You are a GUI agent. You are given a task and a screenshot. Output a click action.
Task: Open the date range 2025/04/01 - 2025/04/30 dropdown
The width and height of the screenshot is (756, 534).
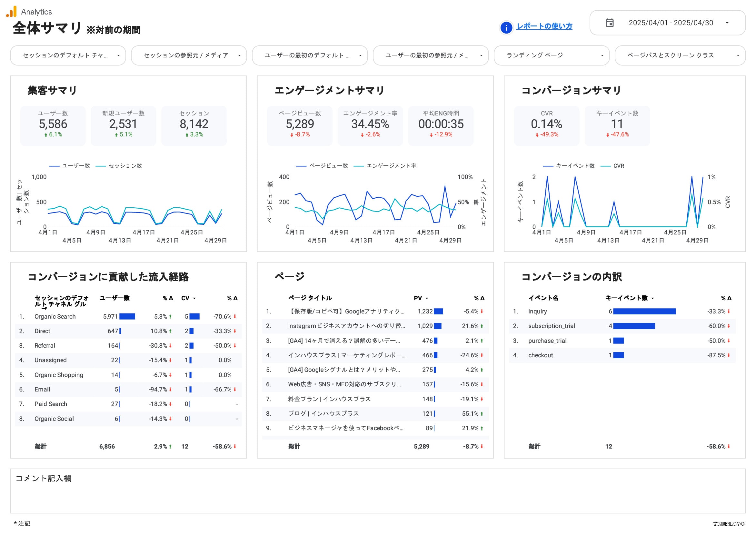(667, 23)
